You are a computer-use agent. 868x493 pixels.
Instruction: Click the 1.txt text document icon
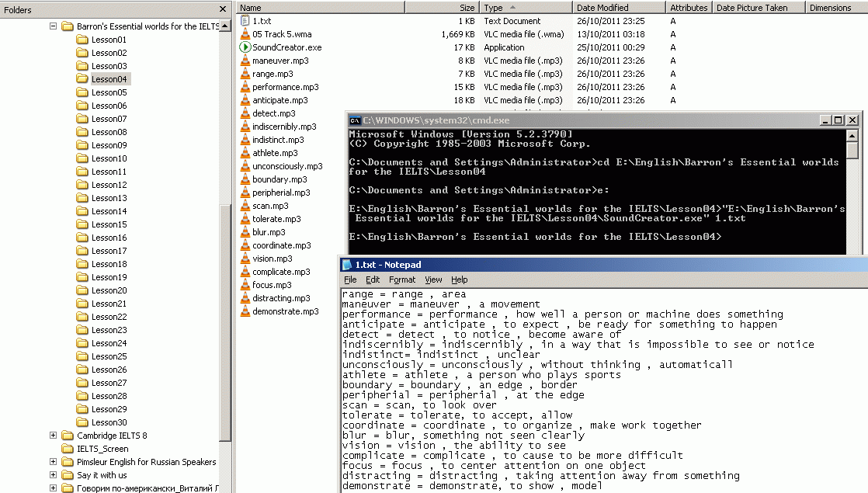tap(245, 21)
